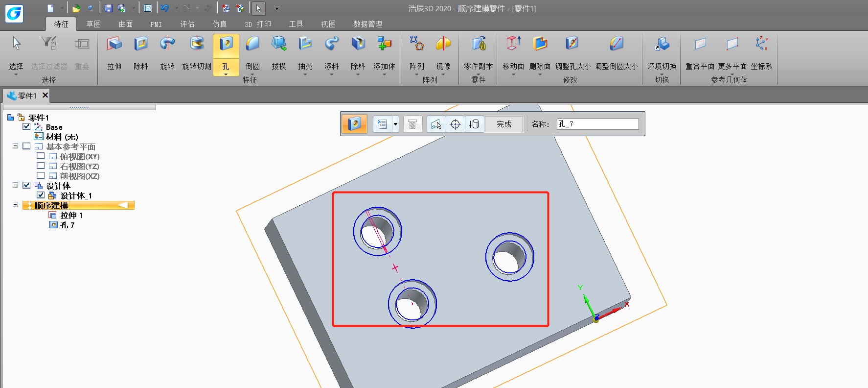Screen dimensions: 868x388
Task: Open the 零件副本 part copy tool
Action: tap(479, 53)
